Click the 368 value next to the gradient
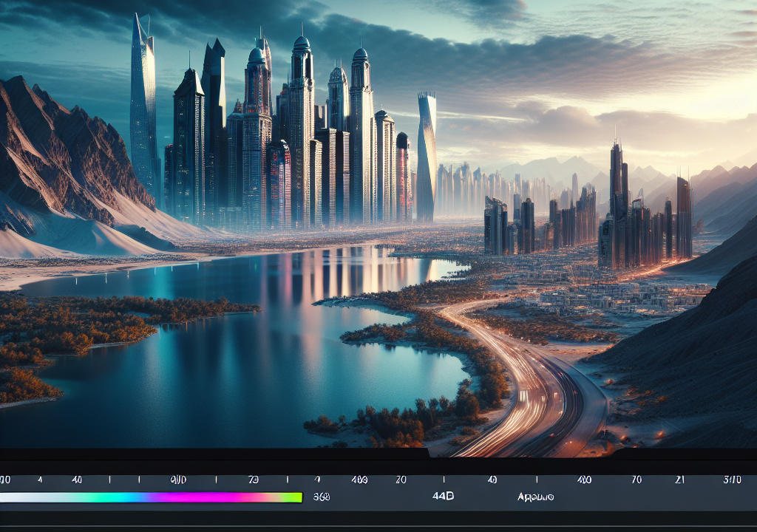The image size is (757, 532). 322,497
